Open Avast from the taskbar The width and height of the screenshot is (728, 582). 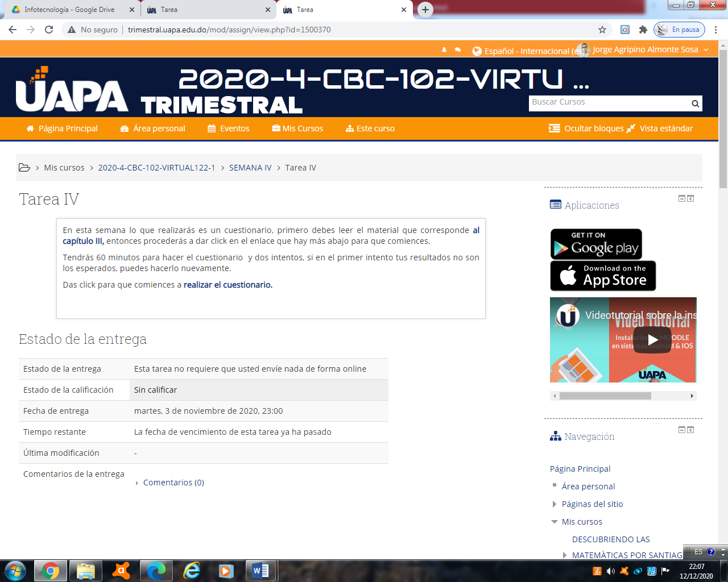121,571
